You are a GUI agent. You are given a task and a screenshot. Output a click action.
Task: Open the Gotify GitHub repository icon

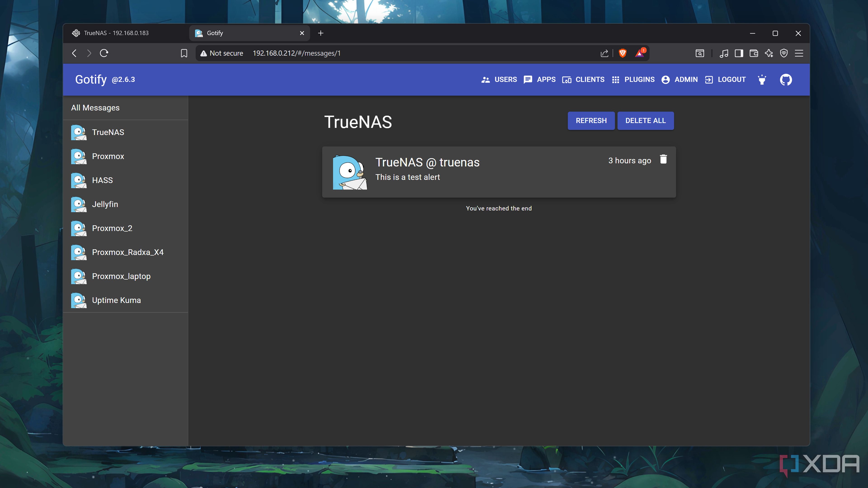[786, 80]
